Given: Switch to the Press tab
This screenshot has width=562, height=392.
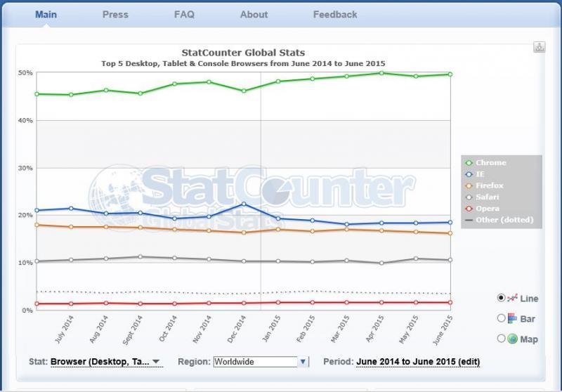Looking at the screenshot, I should pos(115,14).
